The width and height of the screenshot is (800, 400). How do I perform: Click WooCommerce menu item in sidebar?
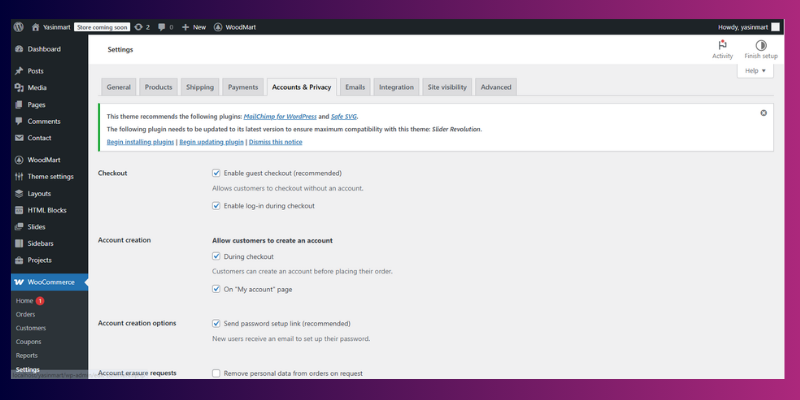click(49, 282)
